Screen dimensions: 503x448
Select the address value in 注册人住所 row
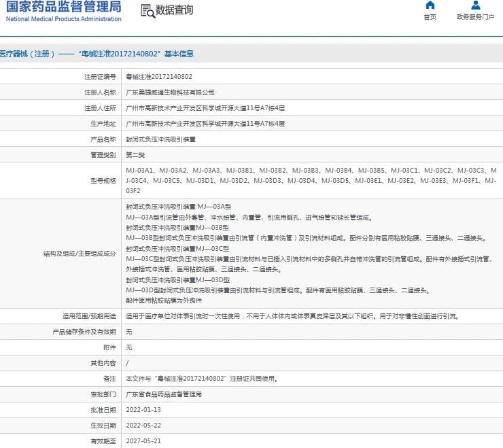coord(205,108)
